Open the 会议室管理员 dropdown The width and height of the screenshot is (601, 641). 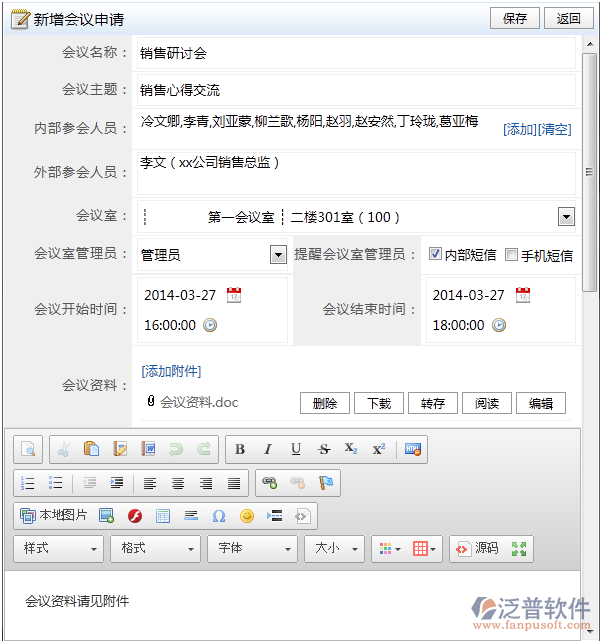278,255
